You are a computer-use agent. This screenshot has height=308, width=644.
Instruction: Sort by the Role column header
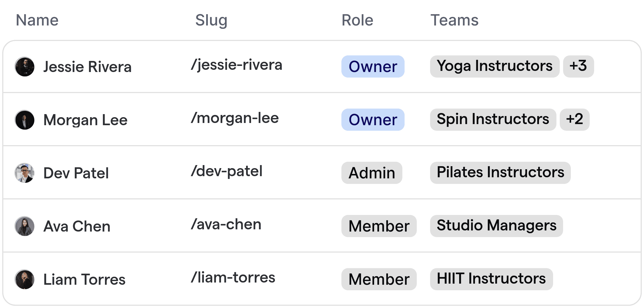tap(357, 20)
